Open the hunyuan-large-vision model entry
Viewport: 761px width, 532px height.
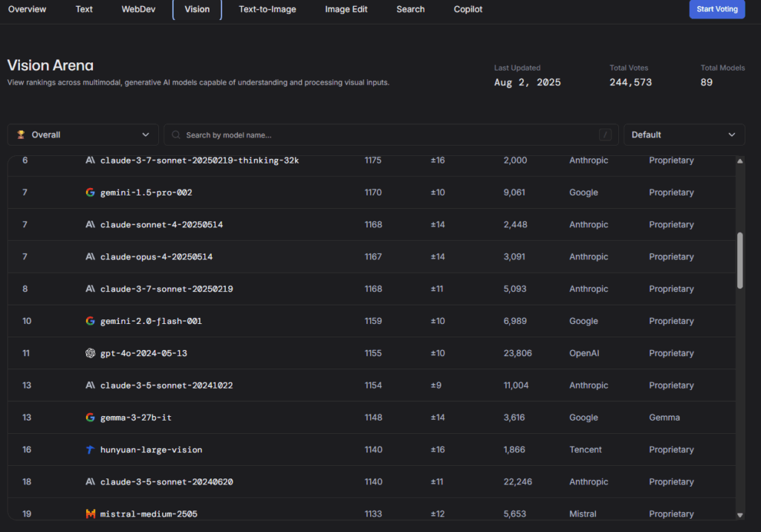click(151, 450)
